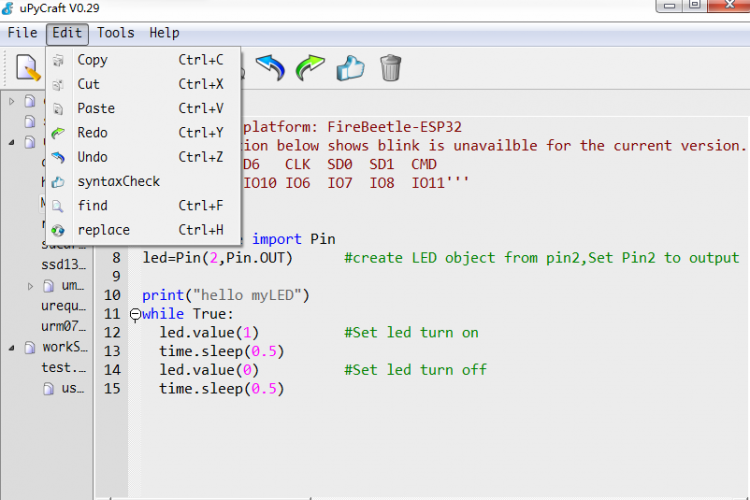Click the led.value(1) code
Screen dimensions: 750x500
point(209,333)
